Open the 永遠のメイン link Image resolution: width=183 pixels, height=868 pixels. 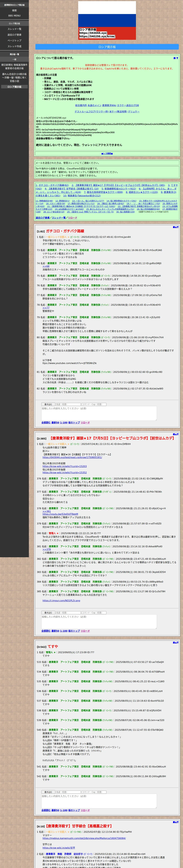coord(95,105)
